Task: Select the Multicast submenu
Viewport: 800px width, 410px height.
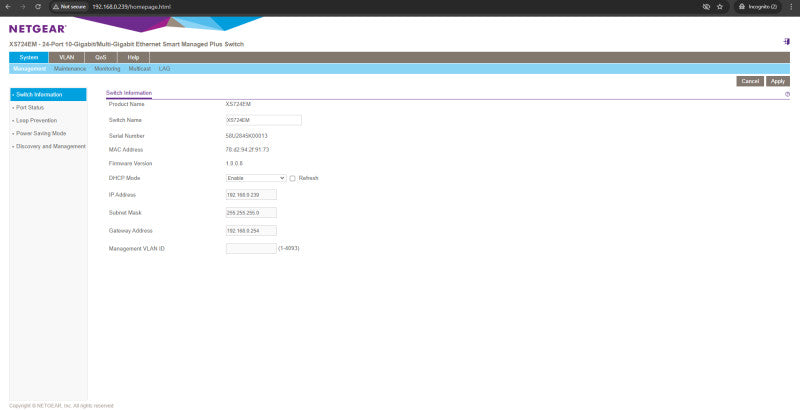Action: [x=140, y=69]
